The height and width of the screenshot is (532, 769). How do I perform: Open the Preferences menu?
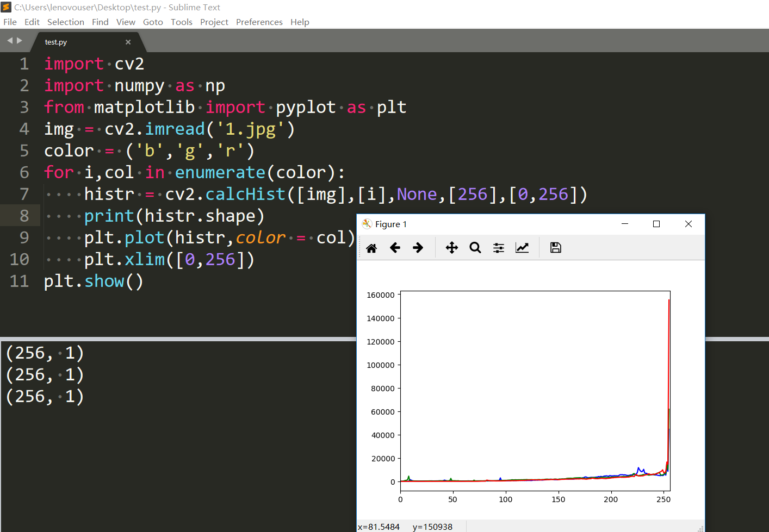[x=259, y=22]
